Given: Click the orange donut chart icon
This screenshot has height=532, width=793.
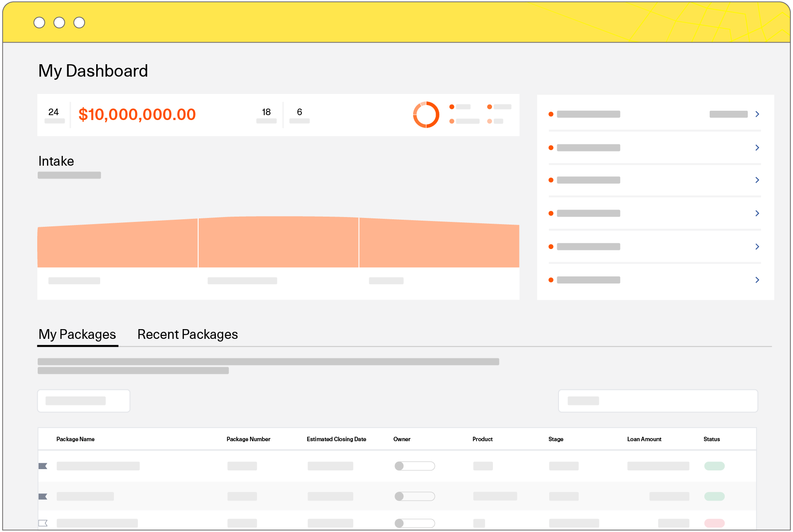Looking at the screenshot, I should (x=426, y=115).
